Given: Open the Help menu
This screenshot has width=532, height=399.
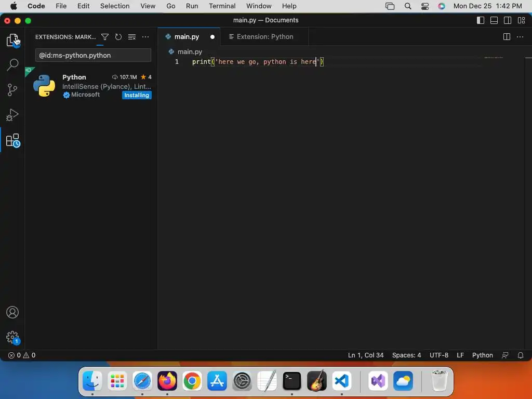Looking at the screenshot, I should click(289, 6).
